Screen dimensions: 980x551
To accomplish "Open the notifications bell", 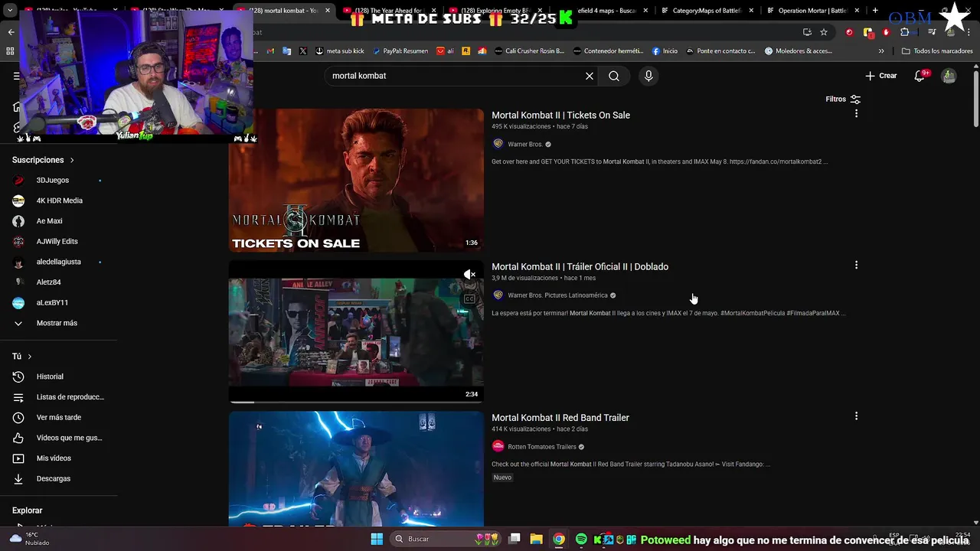I will pos(920,76).
